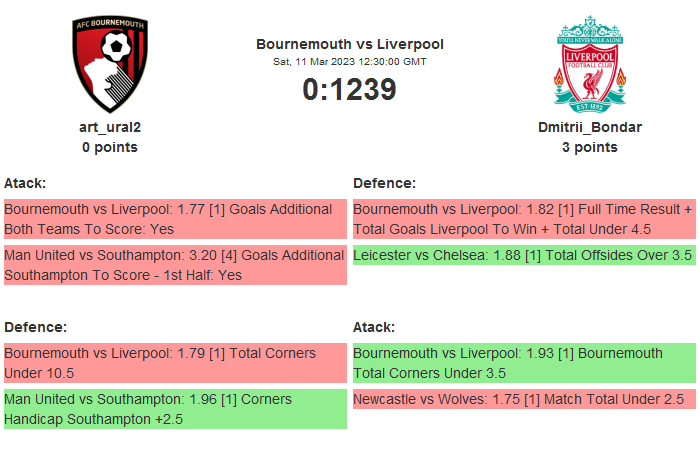Open Dmitrii_Bondar player profile name
700x460 pixels.
click(590, 127)
